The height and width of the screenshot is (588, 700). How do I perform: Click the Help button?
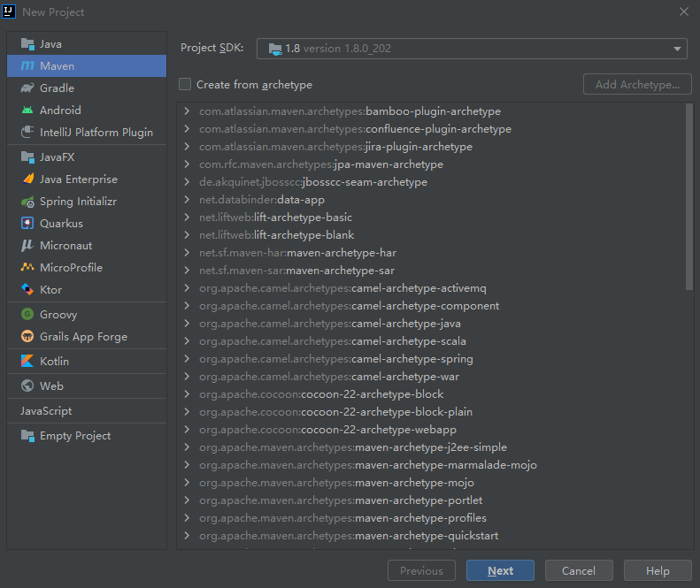tap(658, 570)
